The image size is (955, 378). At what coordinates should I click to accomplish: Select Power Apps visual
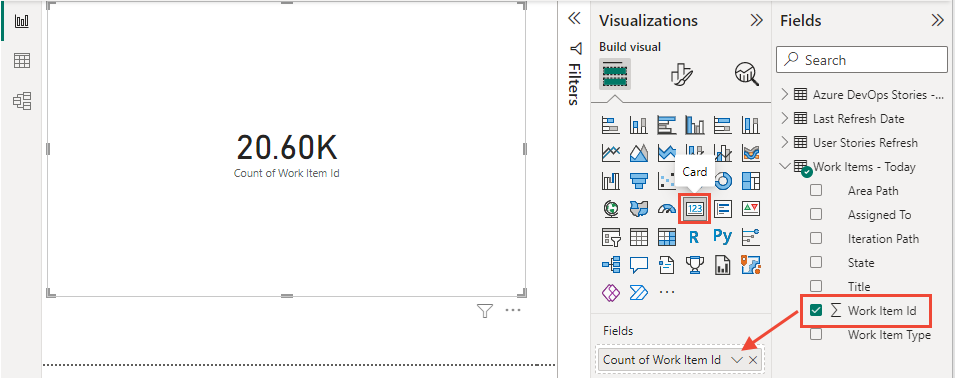point(610,292)
